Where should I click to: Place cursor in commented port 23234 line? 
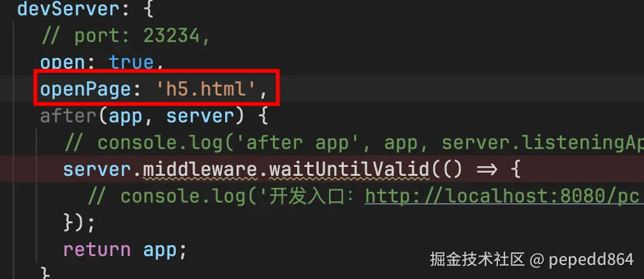click(x=125, y=37)
